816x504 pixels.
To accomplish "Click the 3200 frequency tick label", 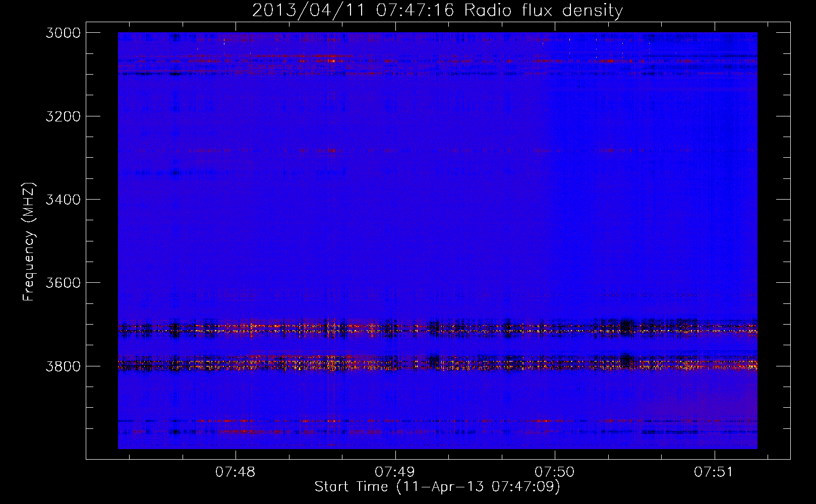I will (x=63, y=116).
